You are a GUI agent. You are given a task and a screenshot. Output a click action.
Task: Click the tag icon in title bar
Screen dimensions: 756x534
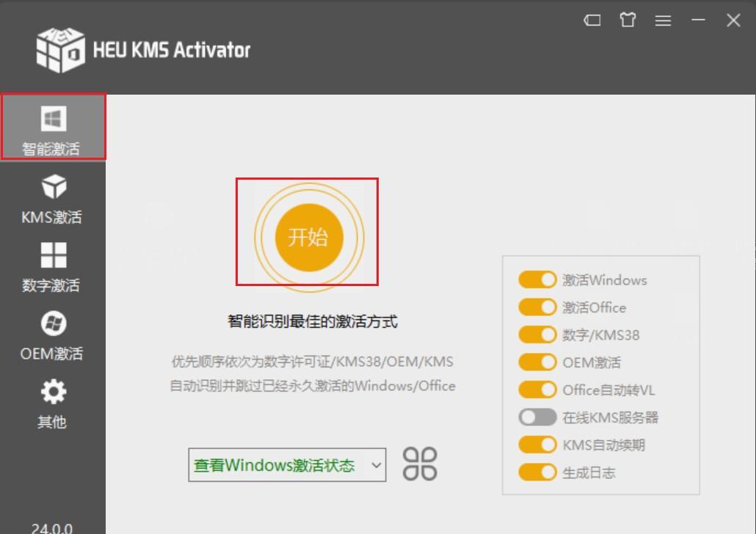coord(592,21)
